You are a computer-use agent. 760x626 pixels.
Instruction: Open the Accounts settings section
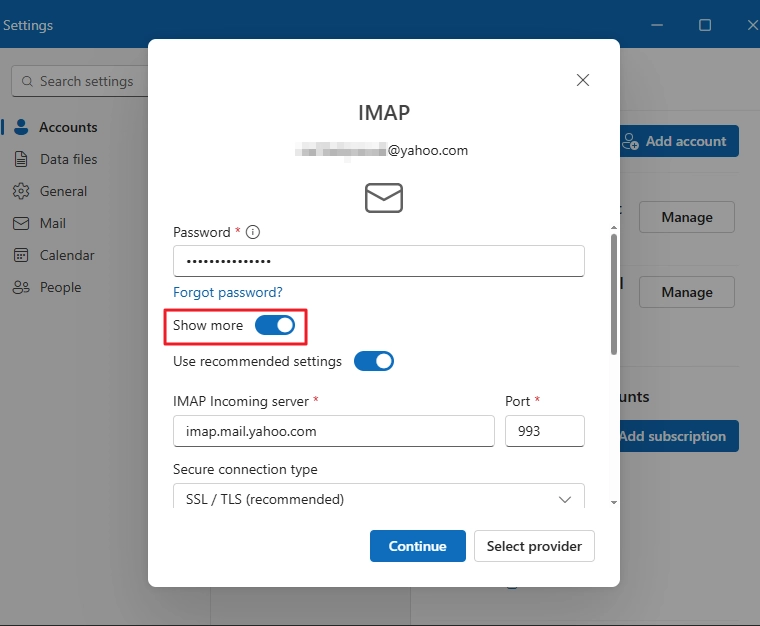[68, 127]
